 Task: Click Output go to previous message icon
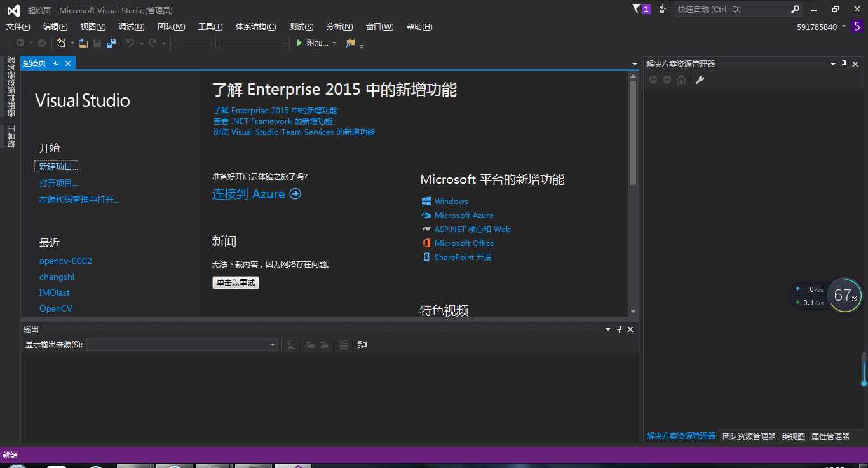coord(310,345)
